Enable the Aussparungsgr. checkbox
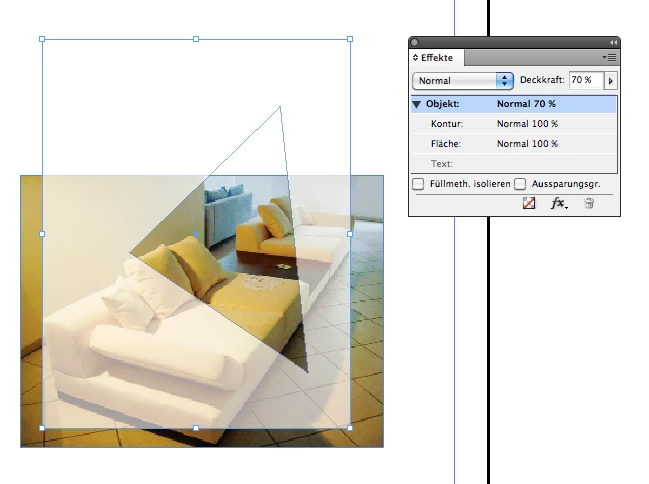 [x=520, y=184]
